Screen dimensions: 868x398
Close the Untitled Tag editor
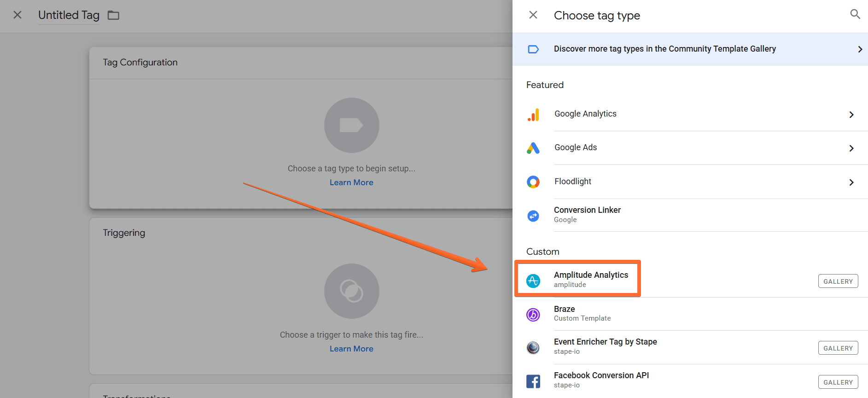click(17, 15)
